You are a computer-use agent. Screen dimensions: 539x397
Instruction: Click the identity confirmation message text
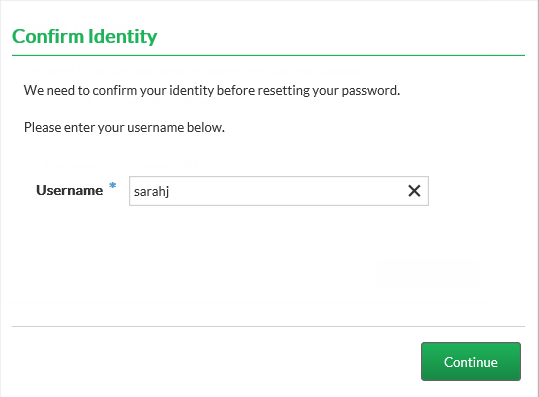click(x=212, y=91)
